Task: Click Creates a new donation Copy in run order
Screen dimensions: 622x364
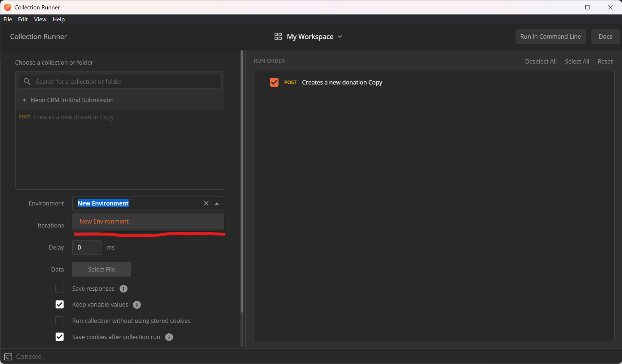Action: coord(342,82)
